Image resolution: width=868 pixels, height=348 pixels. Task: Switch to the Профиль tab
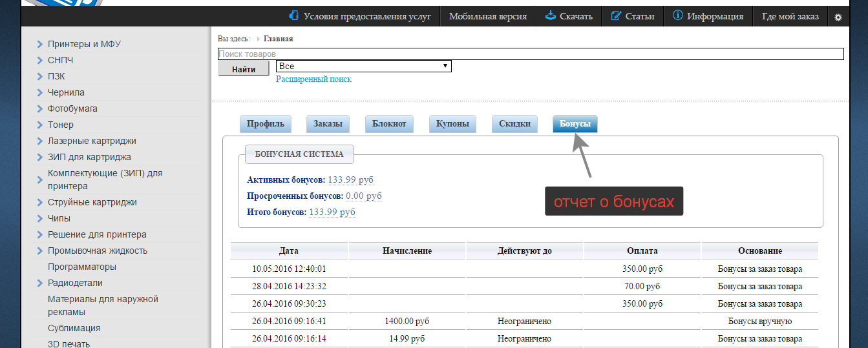coord(266,124)
